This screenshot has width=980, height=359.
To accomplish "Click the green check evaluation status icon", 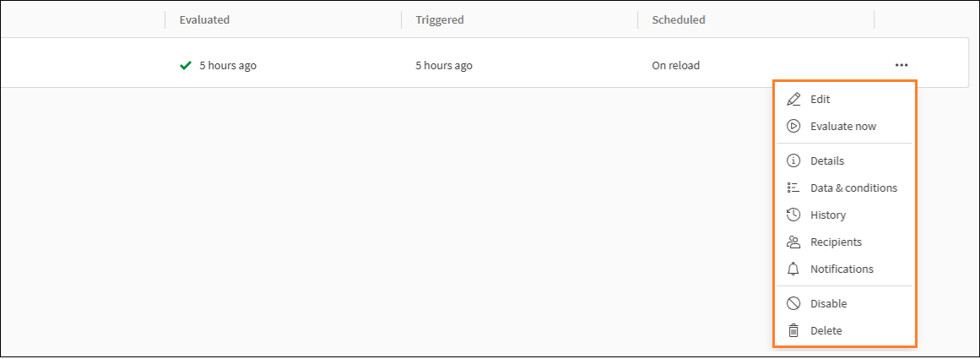I will (x=186, y=65).
